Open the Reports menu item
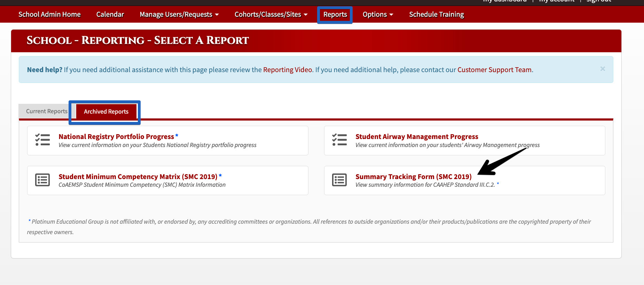 [335, 14]
